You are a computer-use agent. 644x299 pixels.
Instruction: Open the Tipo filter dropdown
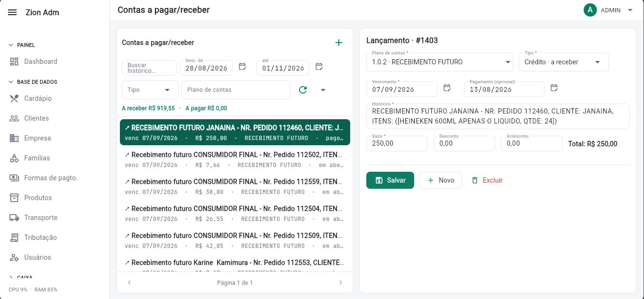[150, 90]
